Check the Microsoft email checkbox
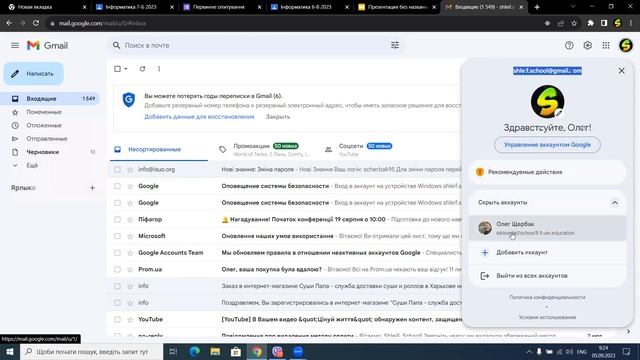640x360 pixels. coord(118,236)
